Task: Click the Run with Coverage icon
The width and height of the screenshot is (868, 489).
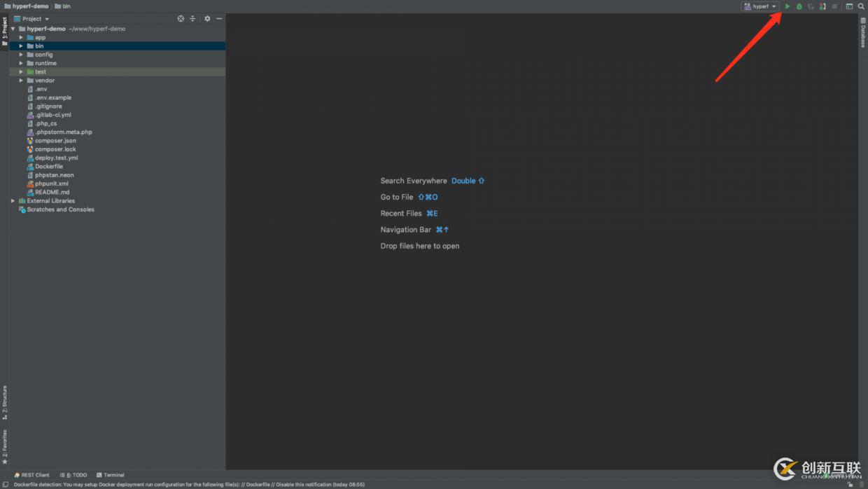Action: pyautogui.click(x=811, y=6)
